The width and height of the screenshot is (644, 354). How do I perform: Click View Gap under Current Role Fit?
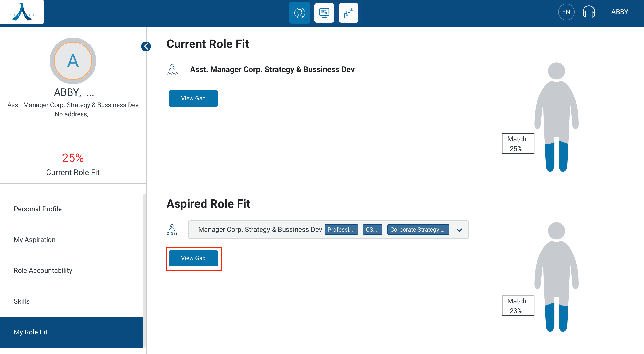pyautogui.click(x=193, y=98)
